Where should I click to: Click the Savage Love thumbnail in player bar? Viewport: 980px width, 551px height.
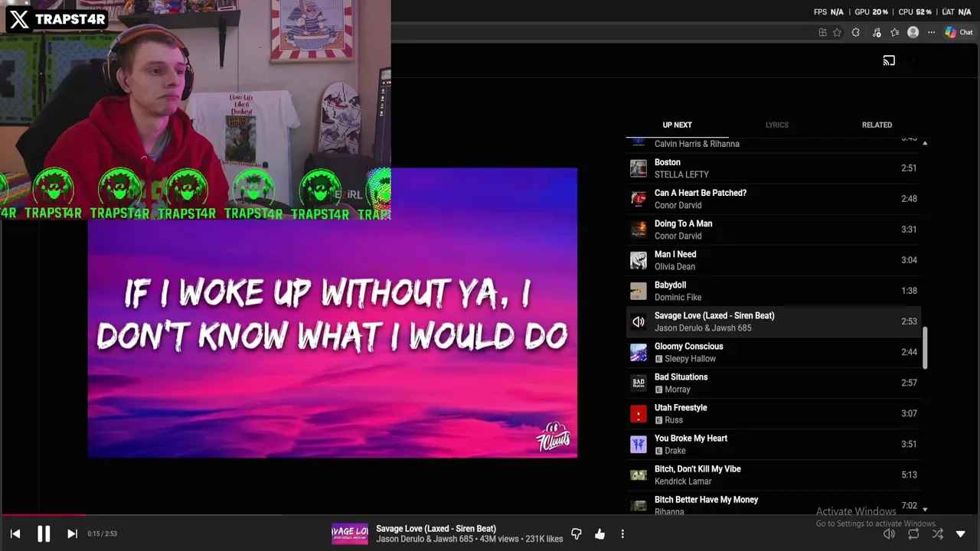click(350, 533)
